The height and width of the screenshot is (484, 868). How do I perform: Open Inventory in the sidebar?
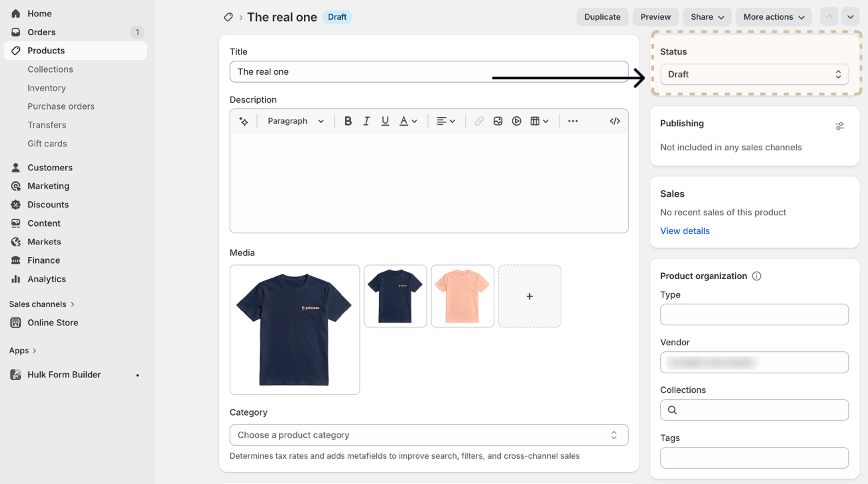coord(46,88)
